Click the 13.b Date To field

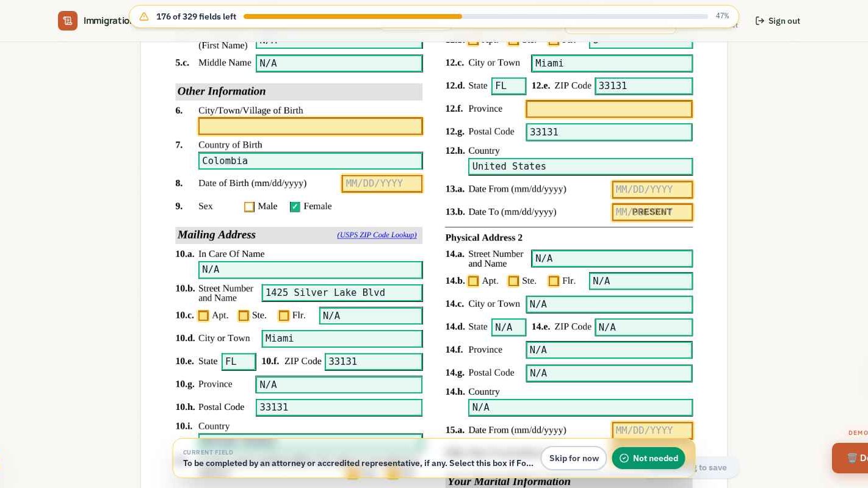click(653, 212)
